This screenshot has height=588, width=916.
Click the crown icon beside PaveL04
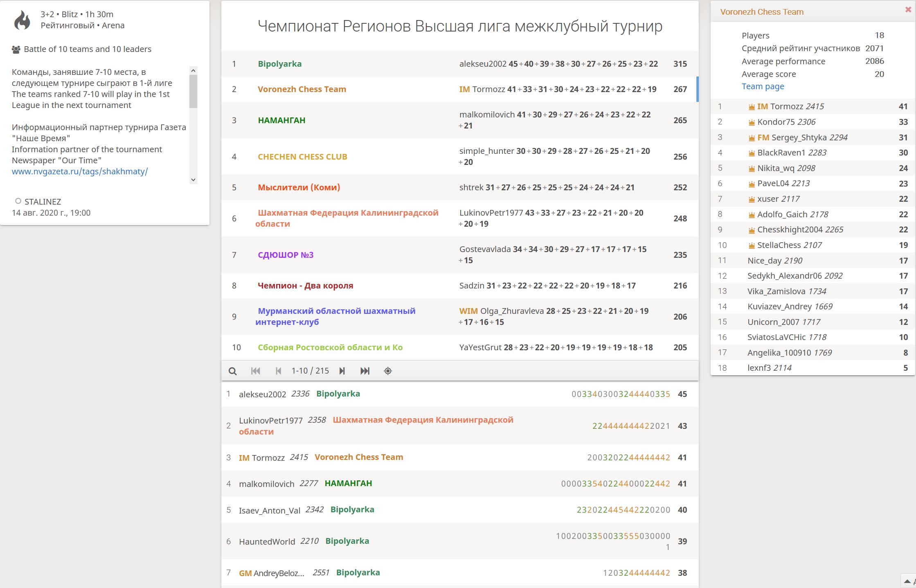click(x=752, y=184)
